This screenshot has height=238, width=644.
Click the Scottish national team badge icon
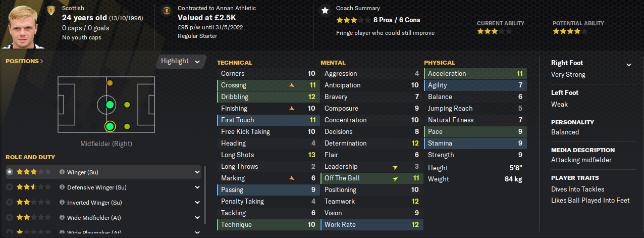tap(50, 10)
